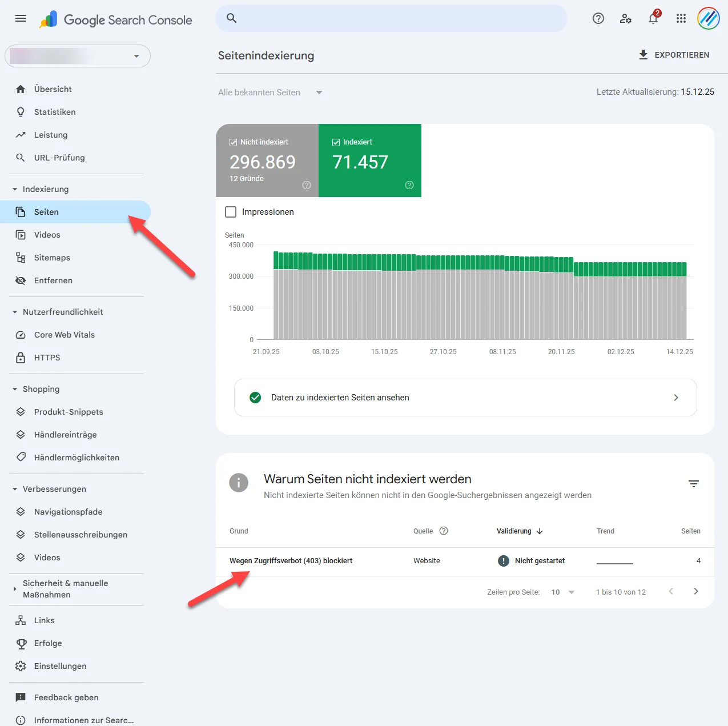Image resolution: width=728 pixels, height=726 pixels.
Task: Go to previous table page arrow
Action: click(x=671, y=592)
